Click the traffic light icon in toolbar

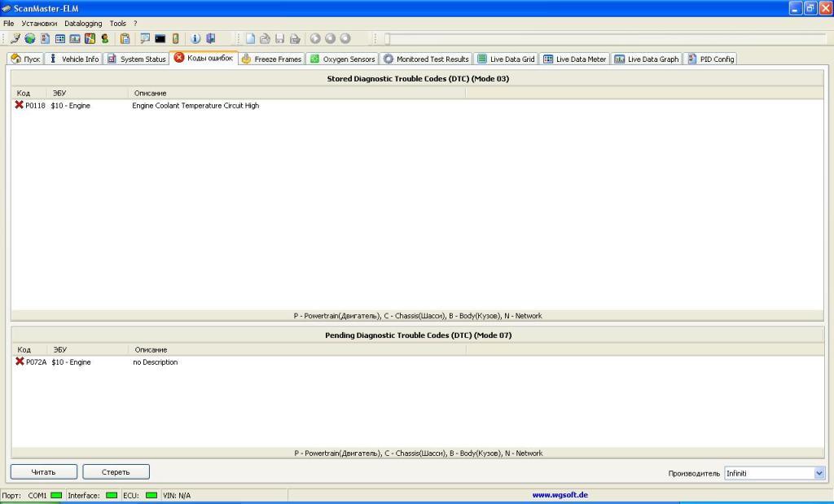point(175,38)
